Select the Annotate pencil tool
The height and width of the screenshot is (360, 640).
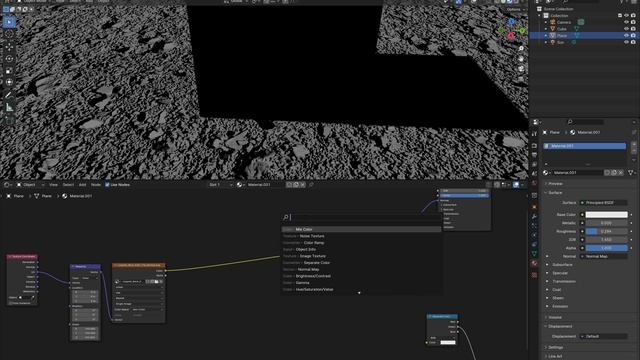coord(9,95)
